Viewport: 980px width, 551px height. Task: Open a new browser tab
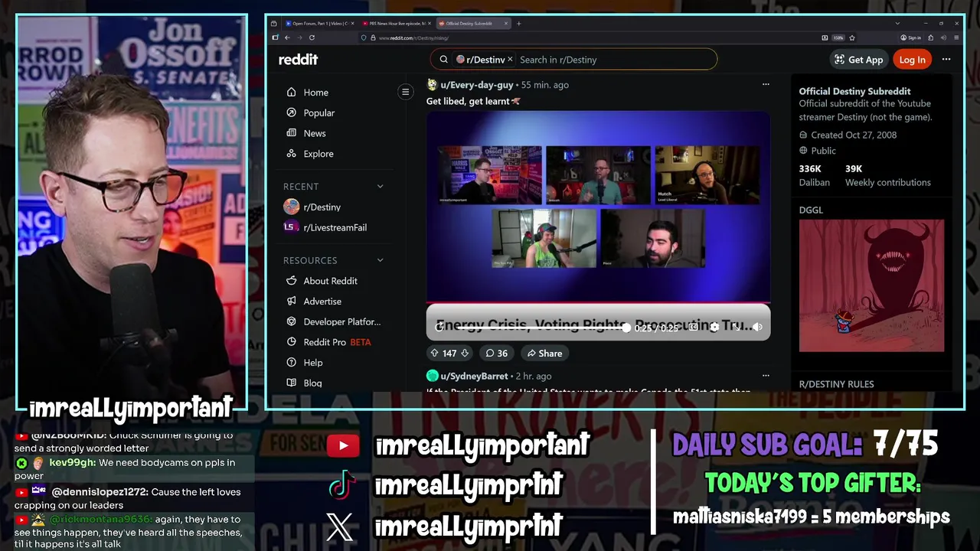pyautogui.click(x=519, y=24)
